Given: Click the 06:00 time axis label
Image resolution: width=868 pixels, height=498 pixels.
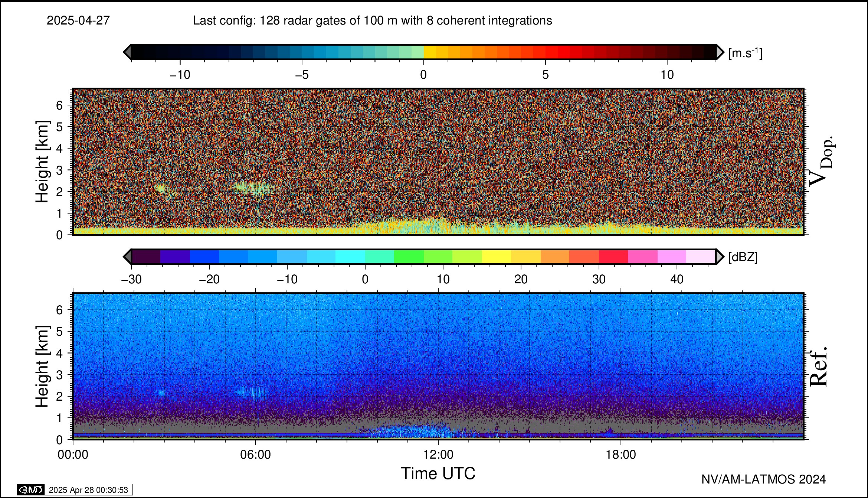Looking at the screenshot, I should (256, 455).
